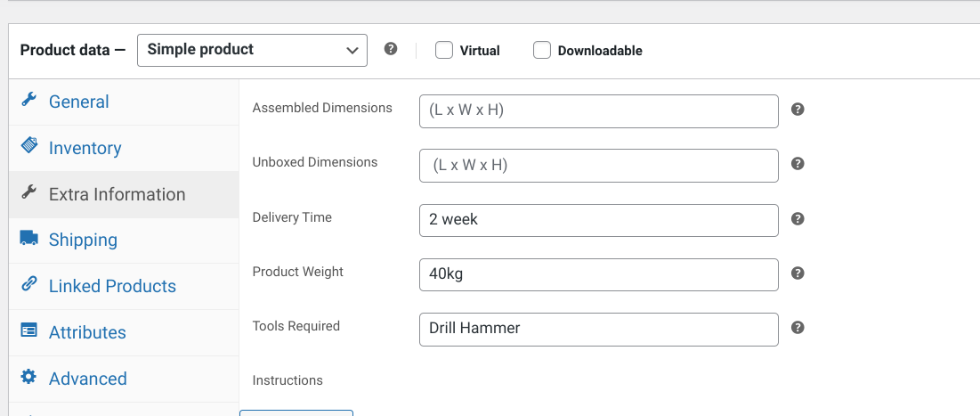Viewport: 980px width, 416px height.
Task: Click the wrench icon beside General
Action: (x=28, y=101)
